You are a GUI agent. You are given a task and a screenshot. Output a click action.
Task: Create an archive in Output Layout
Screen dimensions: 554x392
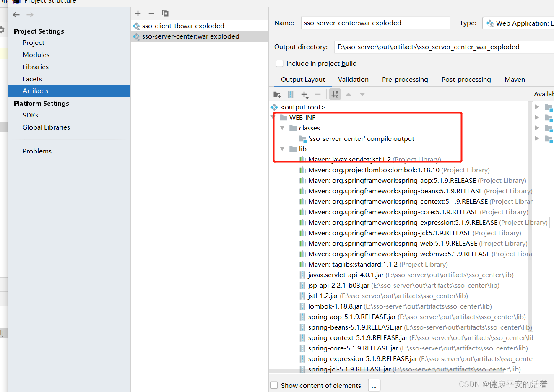pyautogui.click(x=291, y=94)
